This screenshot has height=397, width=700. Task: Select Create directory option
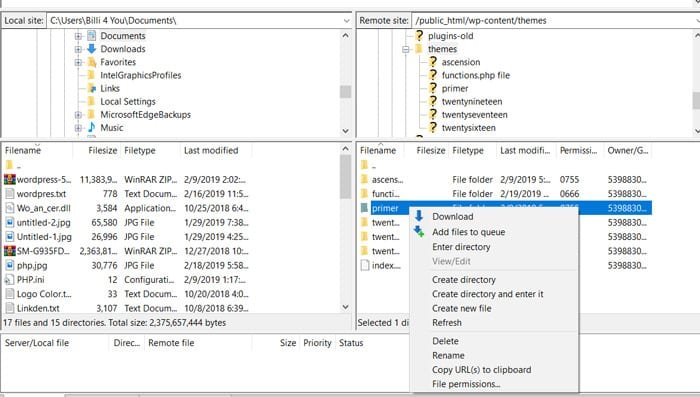[463, 280]
